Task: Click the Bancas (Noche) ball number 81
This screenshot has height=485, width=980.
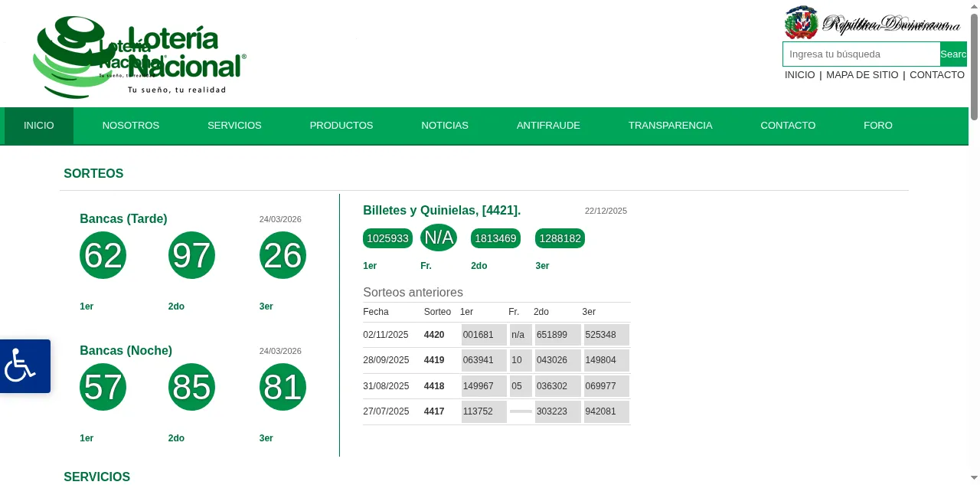Action: click(x=283, y=387)
